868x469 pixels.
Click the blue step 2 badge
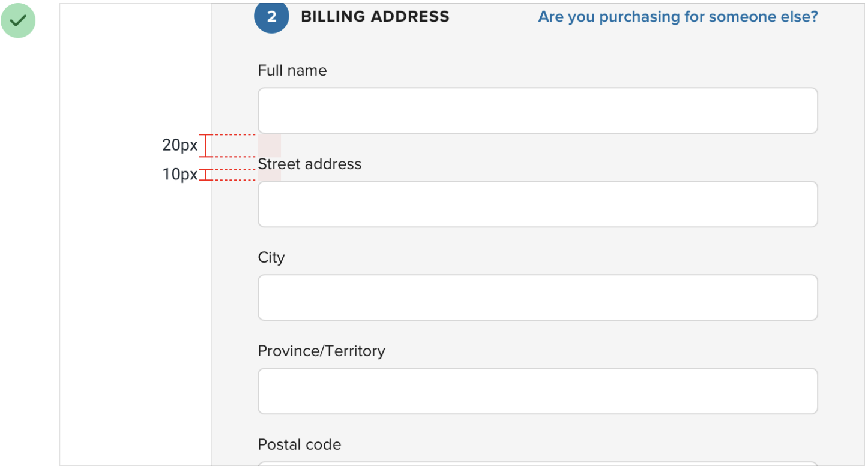pyautogui.click(x=271, y=17)
